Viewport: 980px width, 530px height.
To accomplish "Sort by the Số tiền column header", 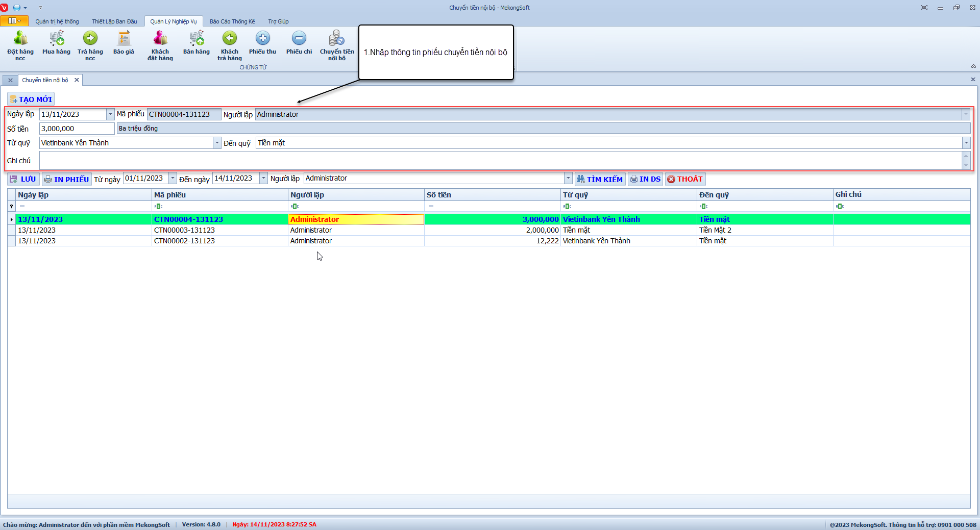I will click(x=493, y=195).
